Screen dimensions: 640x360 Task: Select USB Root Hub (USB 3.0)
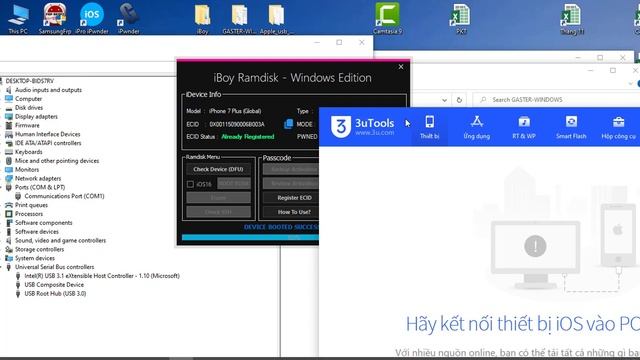click(x=55, y=293)
